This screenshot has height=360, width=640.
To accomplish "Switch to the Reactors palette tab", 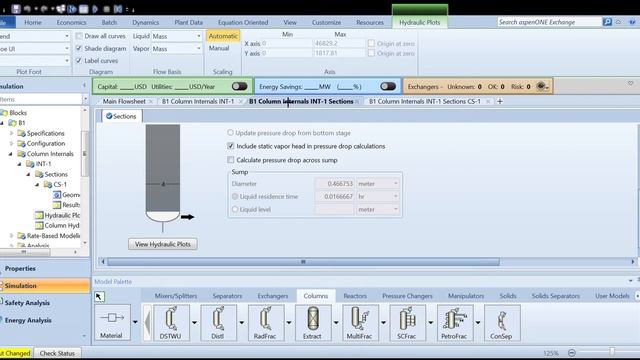I will click(x=355, y=296).
